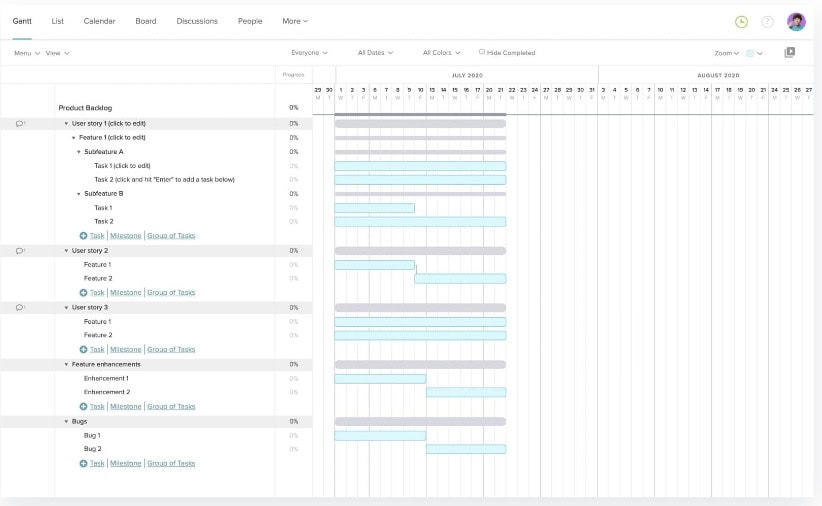Viewport: 822px width, 506px height.
Task: Click the plus icon under Bugs group
Action: click(83, 463)
